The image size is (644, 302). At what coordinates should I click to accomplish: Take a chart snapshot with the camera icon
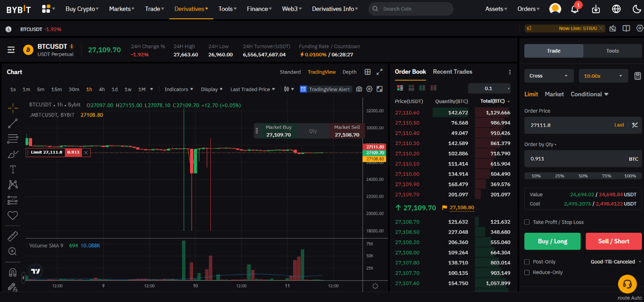(360, 89)
